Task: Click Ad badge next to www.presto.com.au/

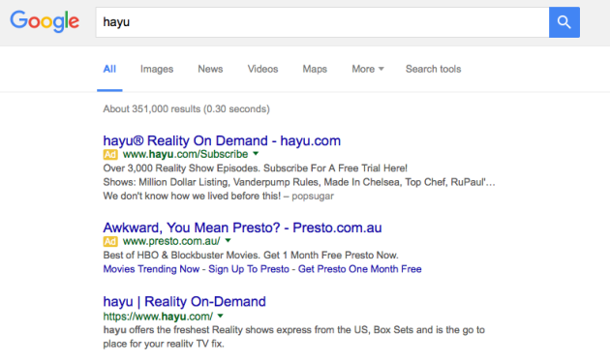Action: tap(110, 241)
